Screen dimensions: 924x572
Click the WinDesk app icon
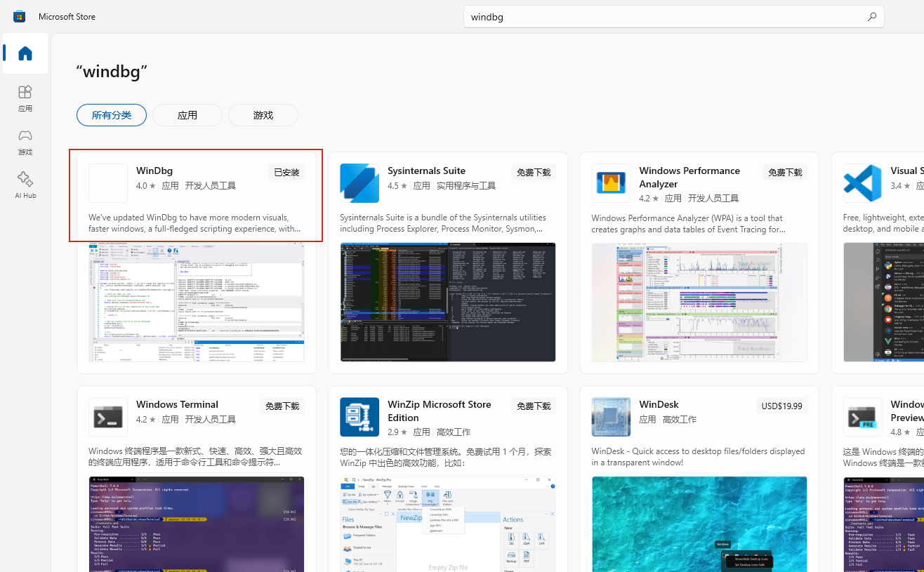[611, 417]
